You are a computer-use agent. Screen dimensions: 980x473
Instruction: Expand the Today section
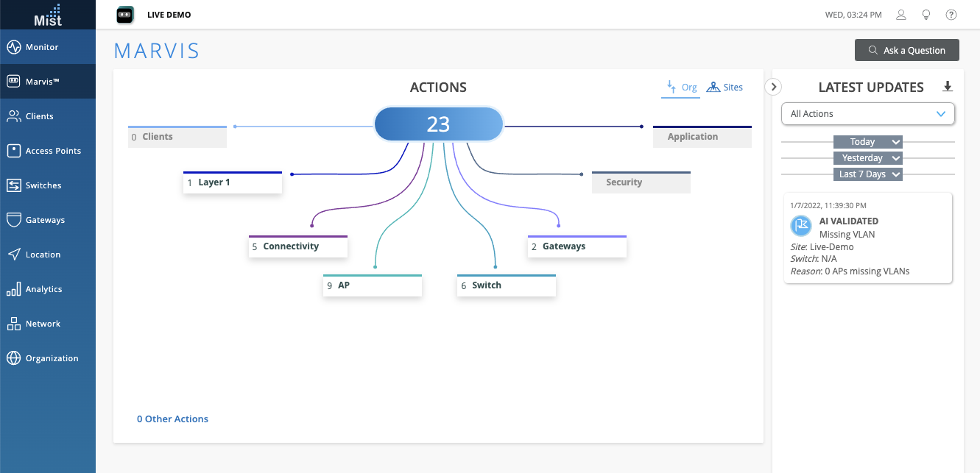pos(868,142)
